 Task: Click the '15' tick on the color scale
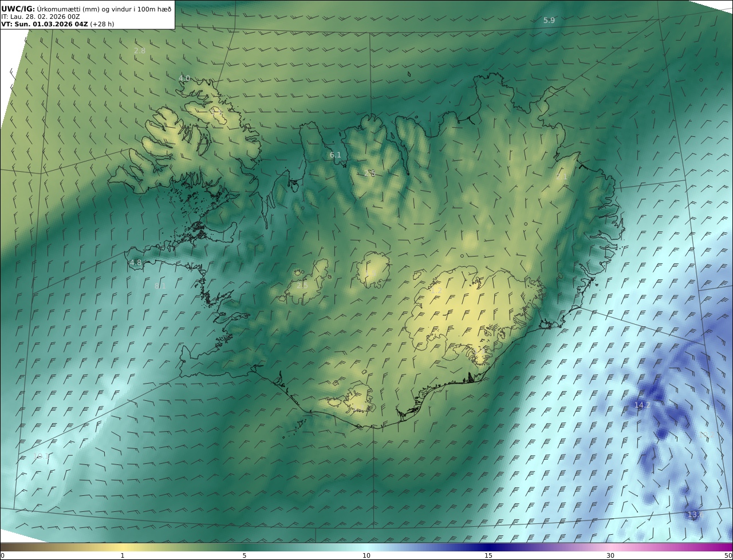point(488,555)
